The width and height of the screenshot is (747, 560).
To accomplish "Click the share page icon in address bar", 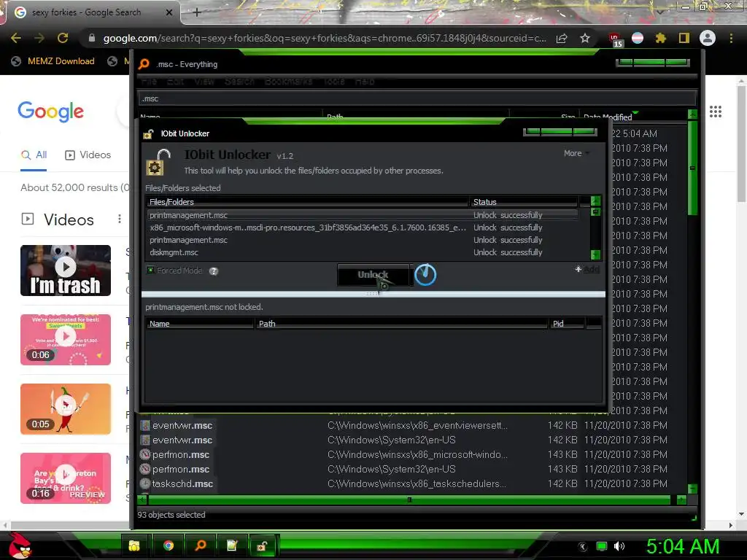I will (562, 38).
